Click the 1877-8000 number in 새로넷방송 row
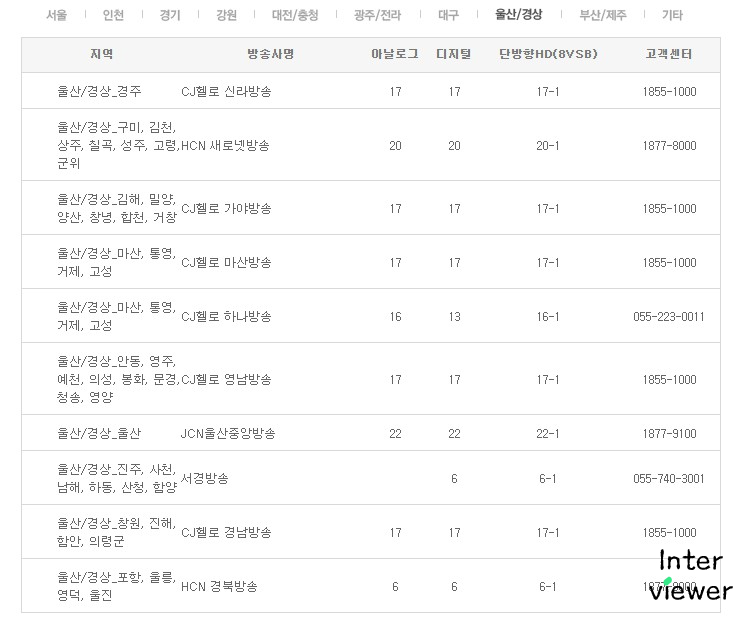 (669, 145)
